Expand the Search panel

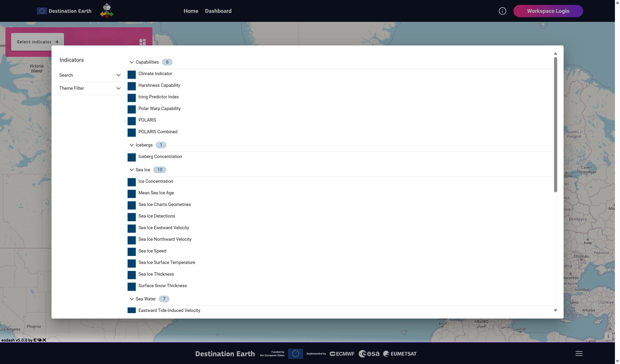click(x=118, y=75)
